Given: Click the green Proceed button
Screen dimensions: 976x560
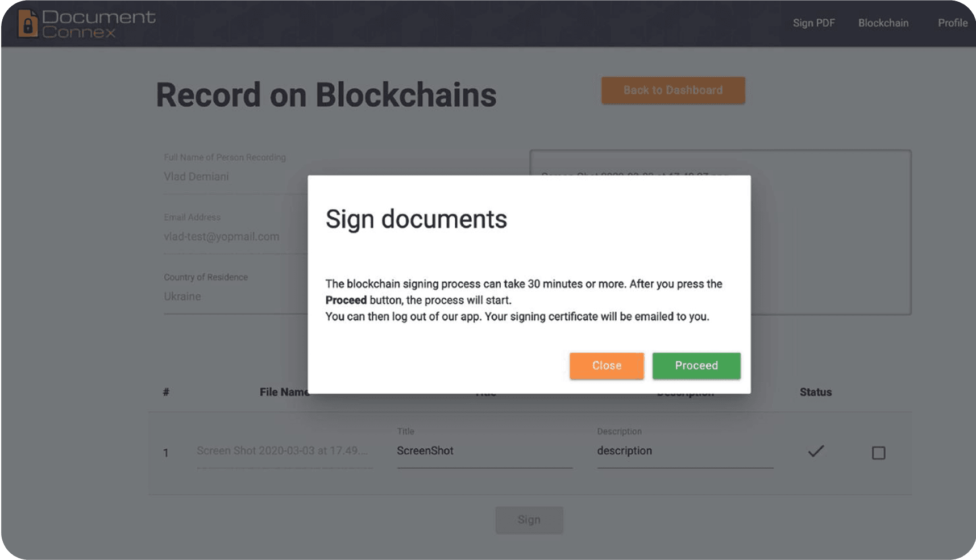Looking at the screenshot, I should 696,366.
